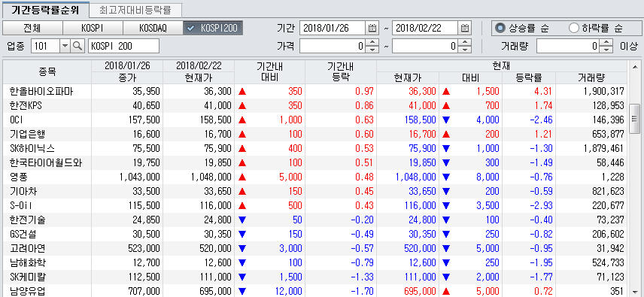Grab the vertical scrollbar thumb
The height and width of the screenshot is (297, 644).
tap(635, 119)
